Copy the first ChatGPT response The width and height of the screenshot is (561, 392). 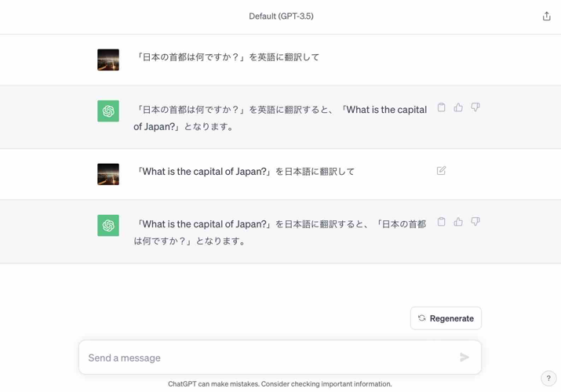click(x=441, y=107)
